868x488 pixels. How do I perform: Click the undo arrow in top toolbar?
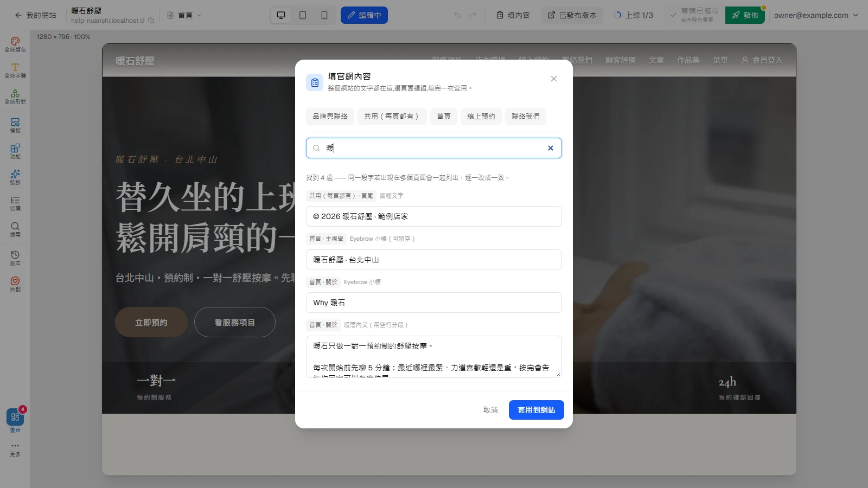pos(457,15)
